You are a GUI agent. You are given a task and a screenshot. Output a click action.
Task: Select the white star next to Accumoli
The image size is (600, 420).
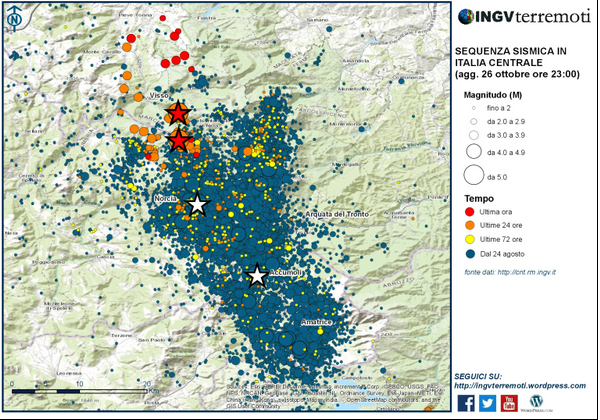(x=257, y=275)
